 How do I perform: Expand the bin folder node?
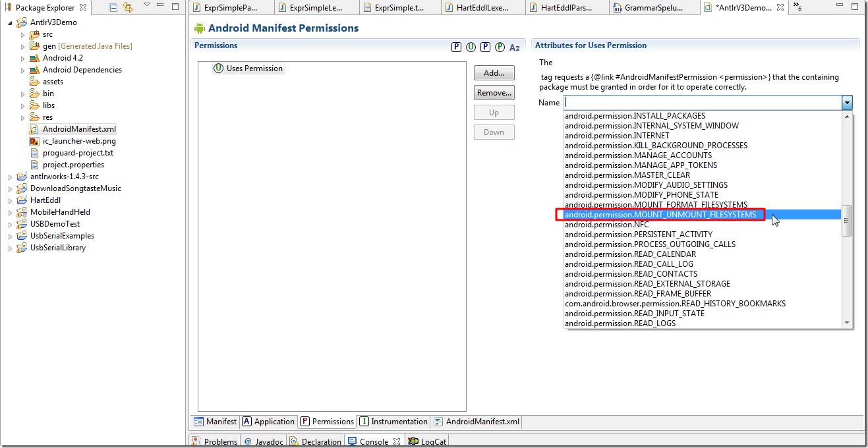coord(22,94)
